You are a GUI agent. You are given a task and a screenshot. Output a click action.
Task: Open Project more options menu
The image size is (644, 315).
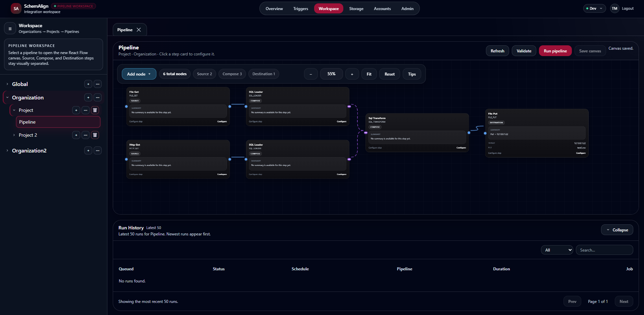coord(86,110)
